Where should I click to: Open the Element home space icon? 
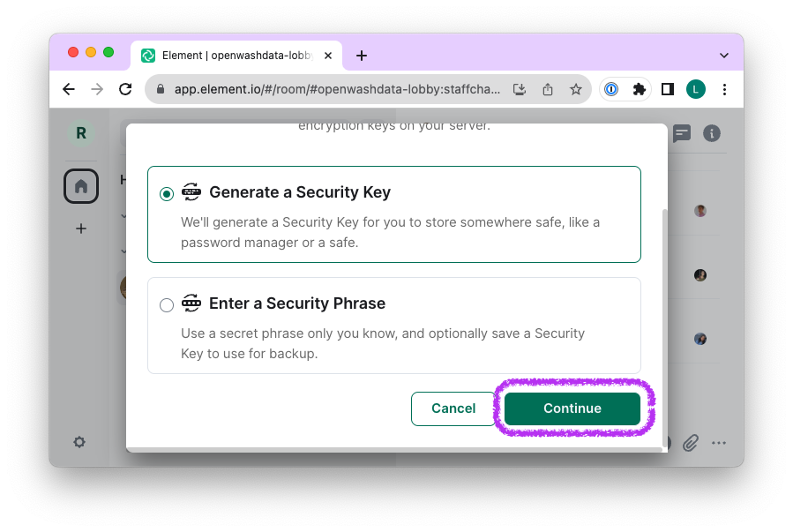coord(81,186)
